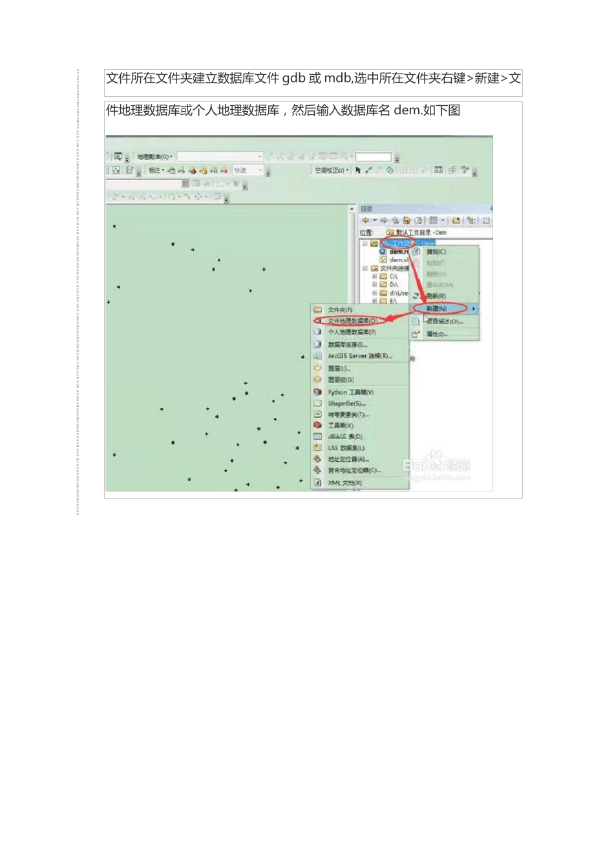Viewport: 614px width, 868px height.
Task: Click the Home folder icon in Catalog toolbar
Action: 407,220
